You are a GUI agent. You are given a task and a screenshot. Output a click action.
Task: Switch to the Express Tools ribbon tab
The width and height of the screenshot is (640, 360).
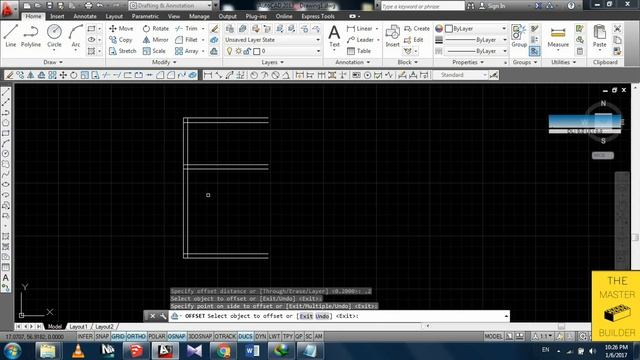coord(318,16)
